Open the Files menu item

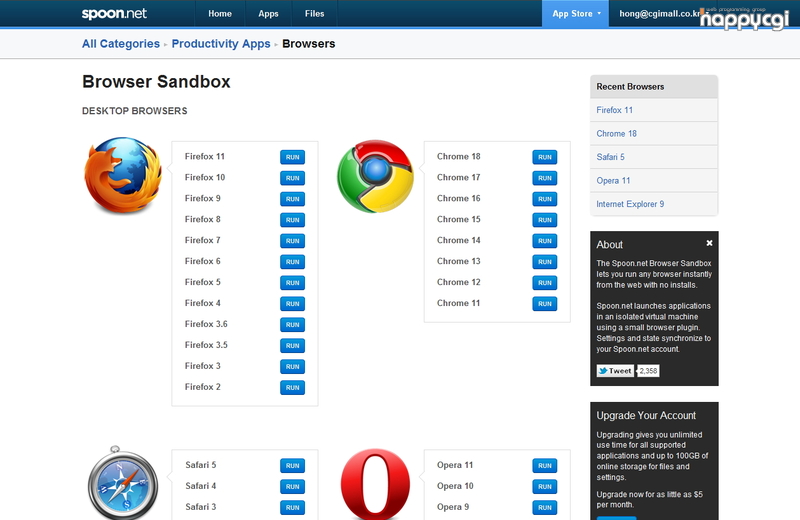[314, 14]
